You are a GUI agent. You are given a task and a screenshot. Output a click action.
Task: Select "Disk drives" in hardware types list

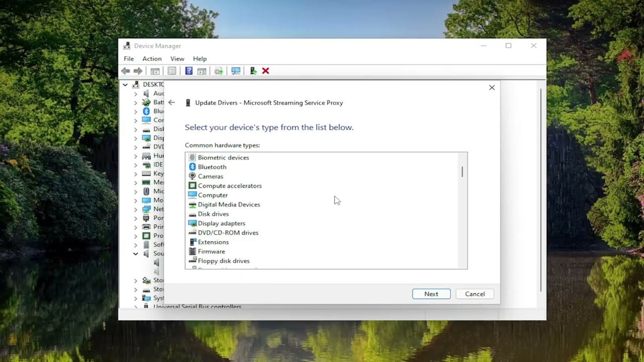pyautogui.click(x=213, y=214)
